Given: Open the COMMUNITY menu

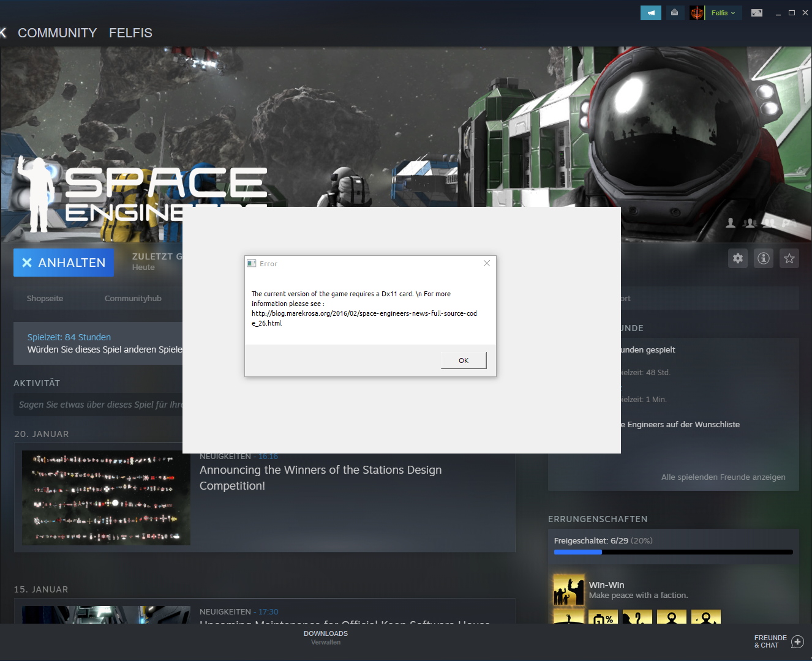Looking at the screenshot, I should click(x=57, y=33).
